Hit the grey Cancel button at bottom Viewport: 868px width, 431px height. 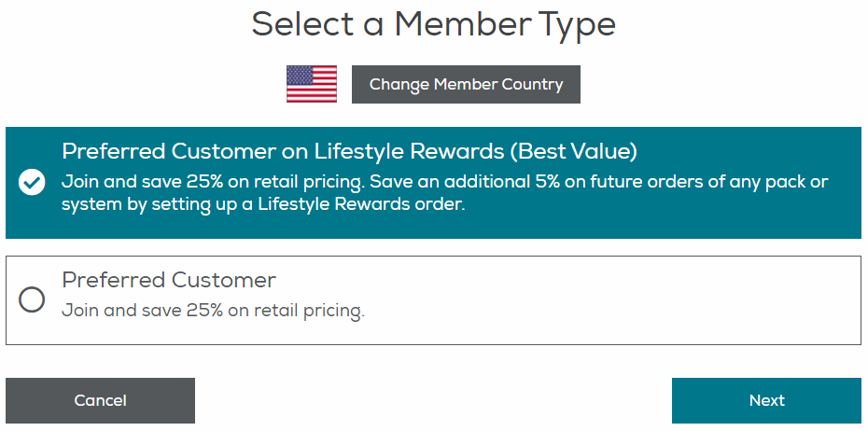tap(100, 400)
